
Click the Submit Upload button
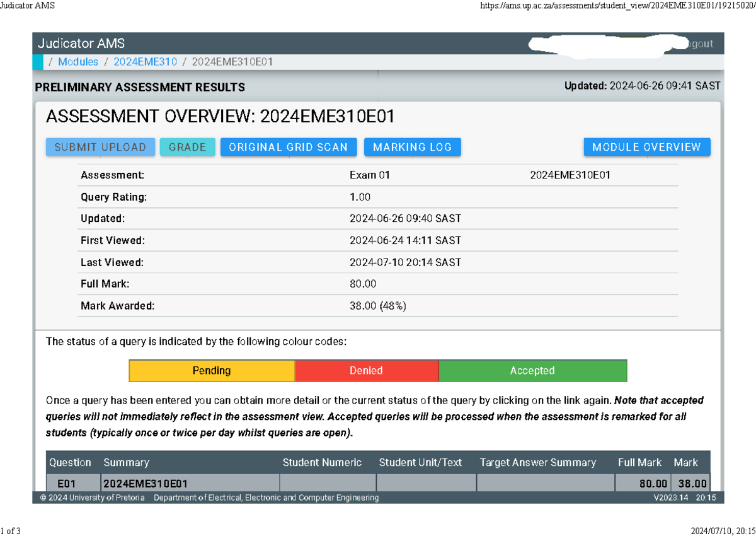pyautogui.click(x=100, y=147)
